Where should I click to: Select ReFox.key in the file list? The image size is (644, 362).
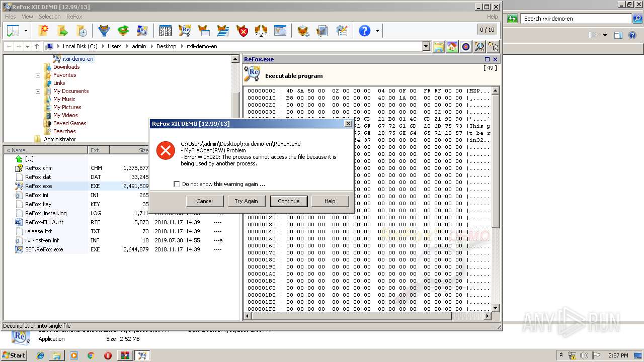click(x=38, y=204)
